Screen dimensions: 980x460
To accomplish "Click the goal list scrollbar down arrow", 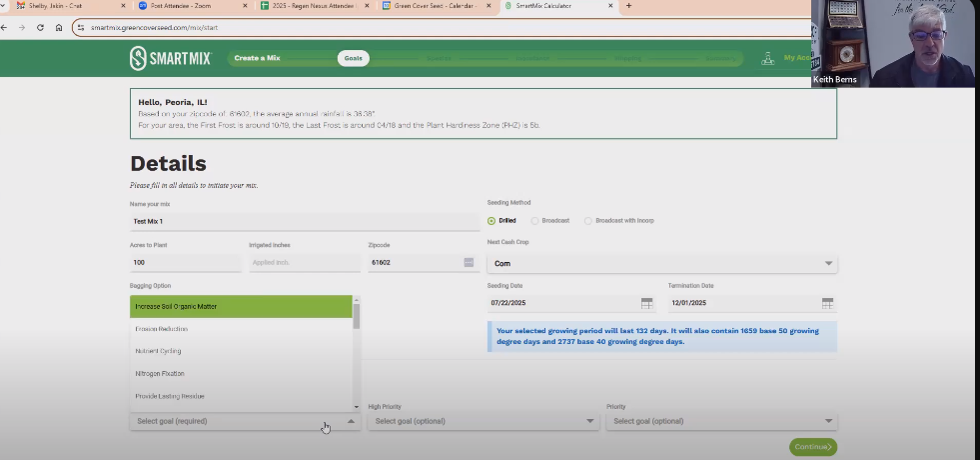I will click(357, 407).
